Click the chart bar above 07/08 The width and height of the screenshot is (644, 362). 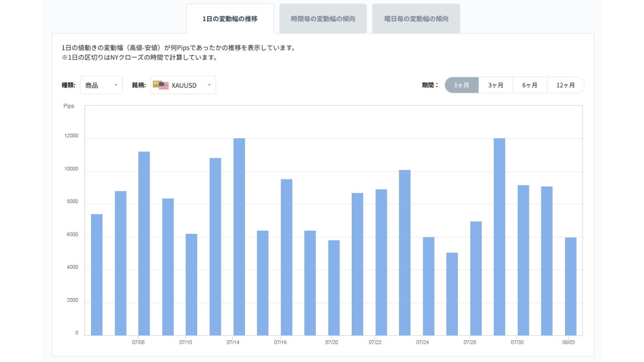[144, 243]
